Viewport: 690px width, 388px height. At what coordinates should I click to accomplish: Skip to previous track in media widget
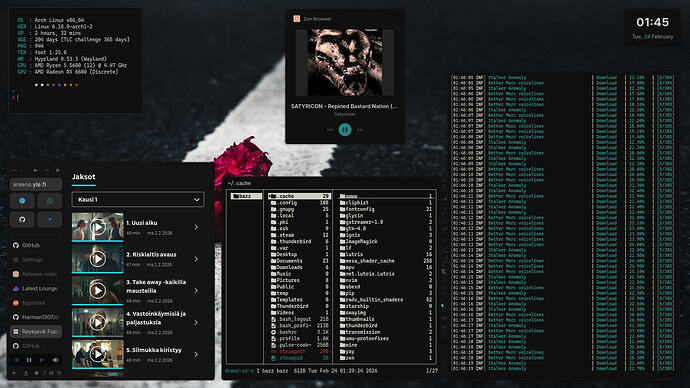click(330, 130)
